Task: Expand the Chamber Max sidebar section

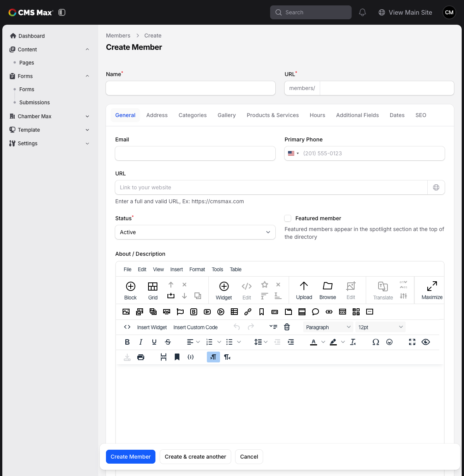Action: [x=87, y=116]
